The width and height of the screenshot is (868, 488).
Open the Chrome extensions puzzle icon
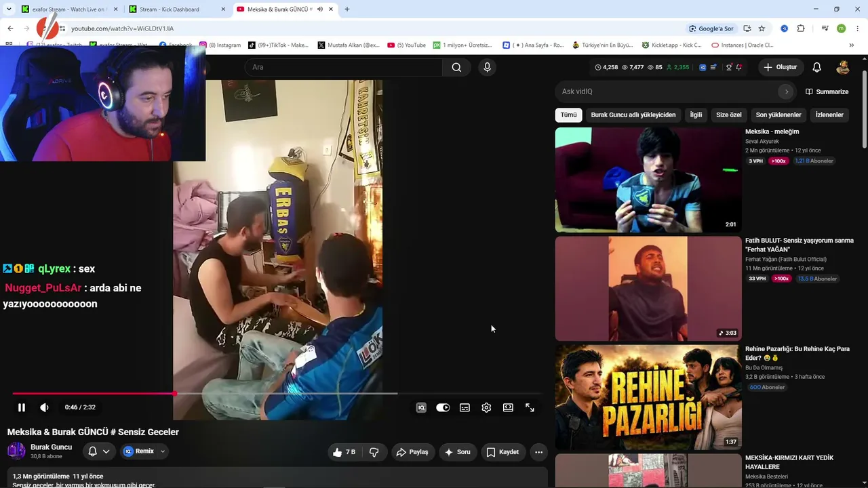click(801, 28)
